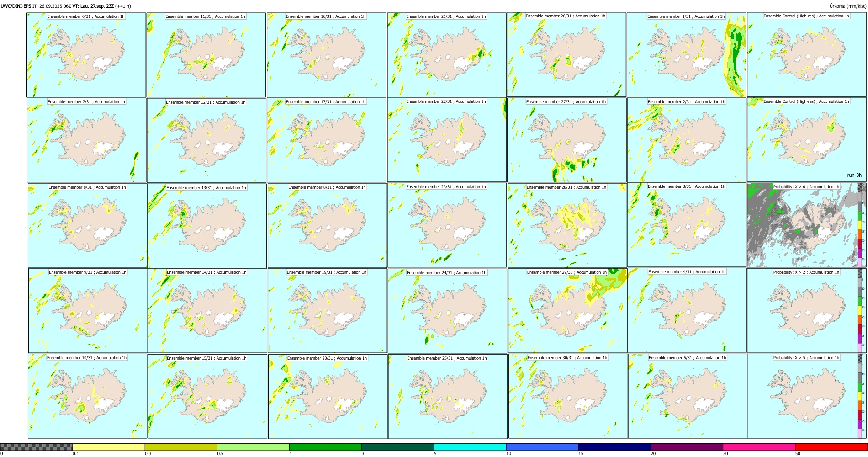Image resolution: width=868 pixels, height=457 pixels.
Task: Open the Ensemble member 28/31 map panel
Action: point(567,225)
